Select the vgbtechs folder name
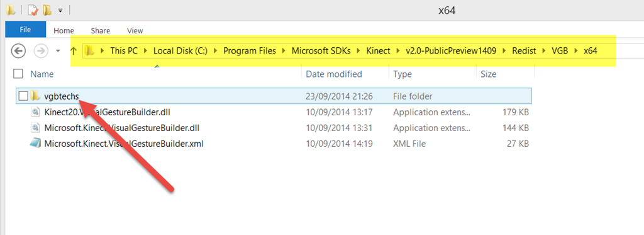This screenshot has width=644, height=235. click(x=62, y=96)
